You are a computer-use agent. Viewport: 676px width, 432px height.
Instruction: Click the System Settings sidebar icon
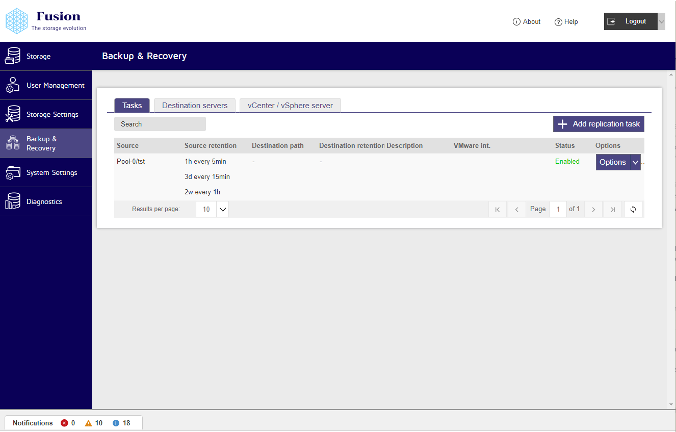13,172
